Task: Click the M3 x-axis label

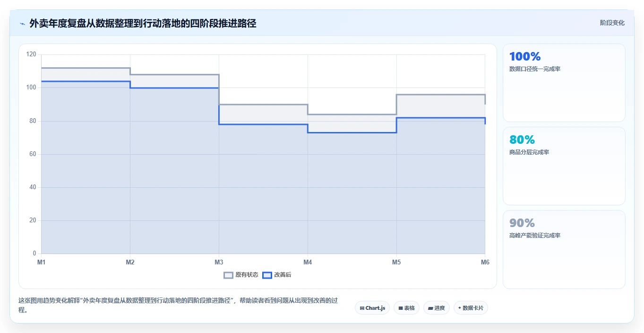Action: pos(219,262)
